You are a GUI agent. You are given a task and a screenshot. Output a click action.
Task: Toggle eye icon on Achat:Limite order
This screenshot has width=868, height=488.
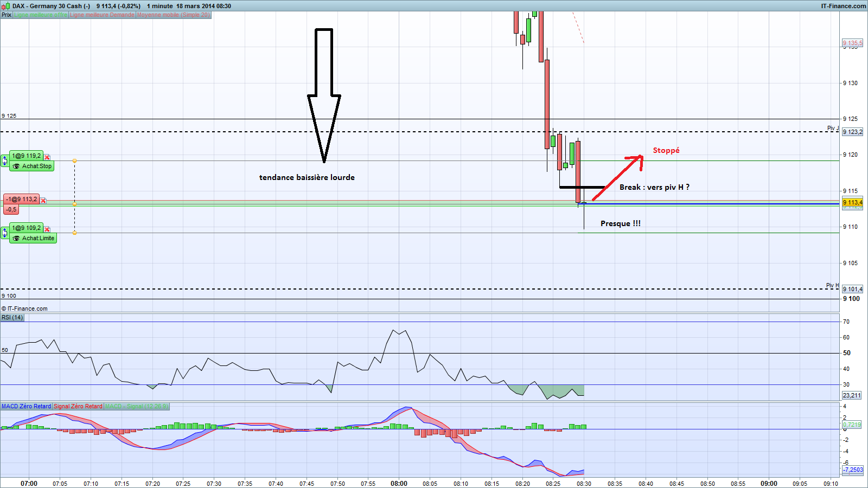click(16, 239)
